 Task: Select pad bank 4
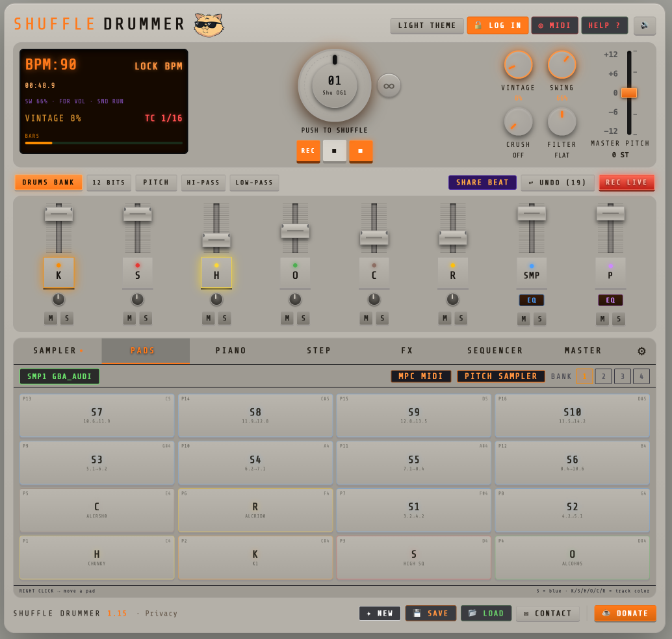pos(641,376)
